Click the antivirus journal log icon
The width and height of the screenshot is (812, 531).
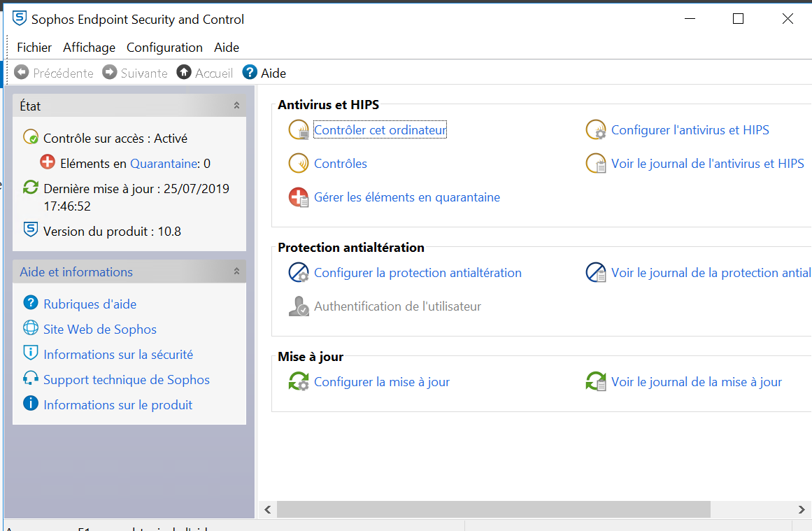pos(596,164)
